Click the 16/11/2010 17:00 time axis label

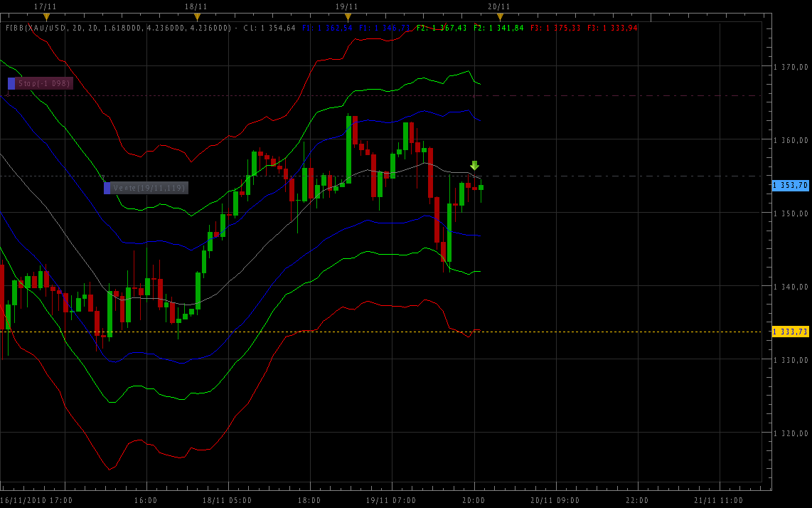tap(36, 500)
